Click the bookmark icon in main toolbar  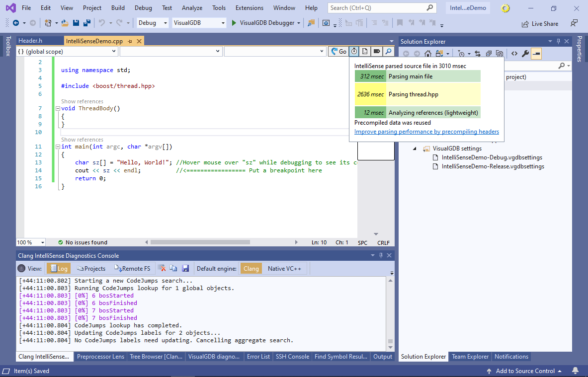(x=400, y=23)
